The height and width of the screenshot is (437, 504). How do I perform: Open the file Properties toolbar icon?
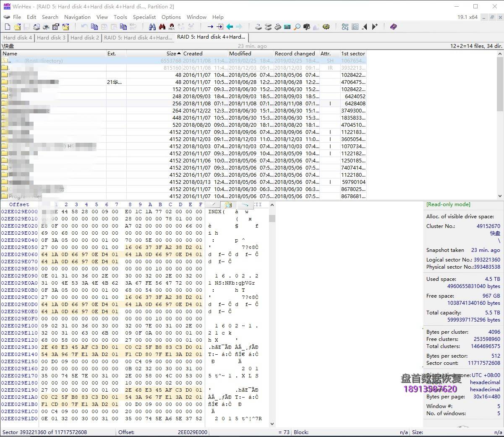pyautogui.click(x=56, y=27)
